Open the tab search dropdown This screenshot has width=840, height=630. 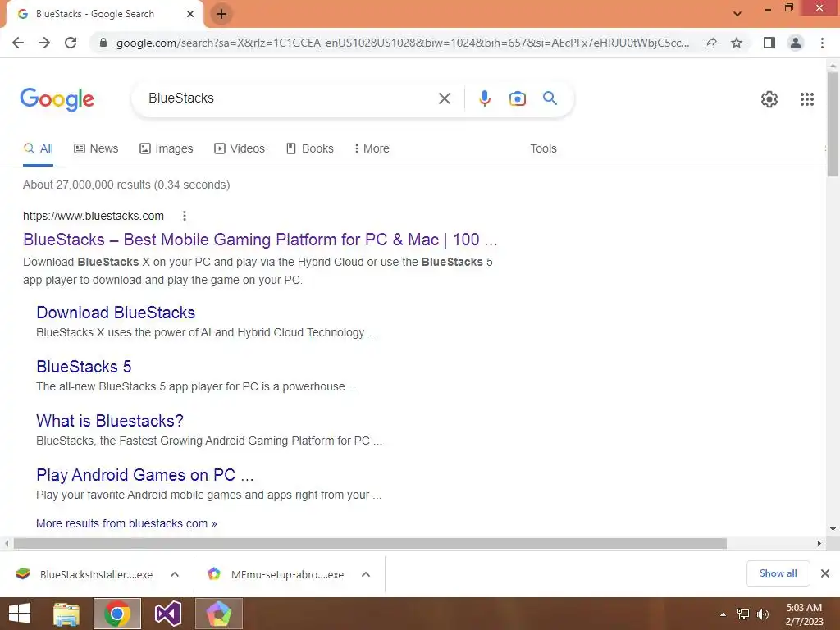point(737,13)
